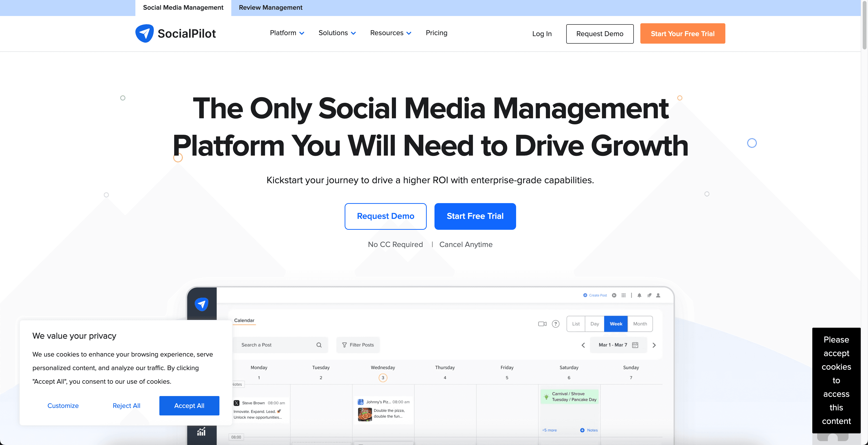Screen dimensions: 868x445
Task: Click the Sunday column header
Action: [631, 367]
